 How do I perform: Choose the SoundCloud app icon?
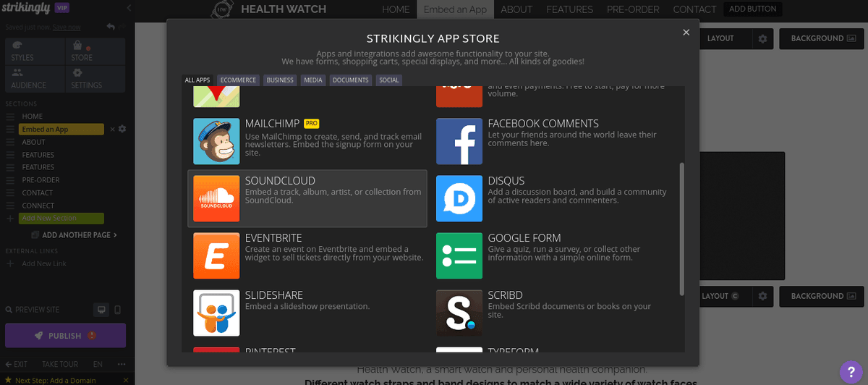(x=216, y=199)
